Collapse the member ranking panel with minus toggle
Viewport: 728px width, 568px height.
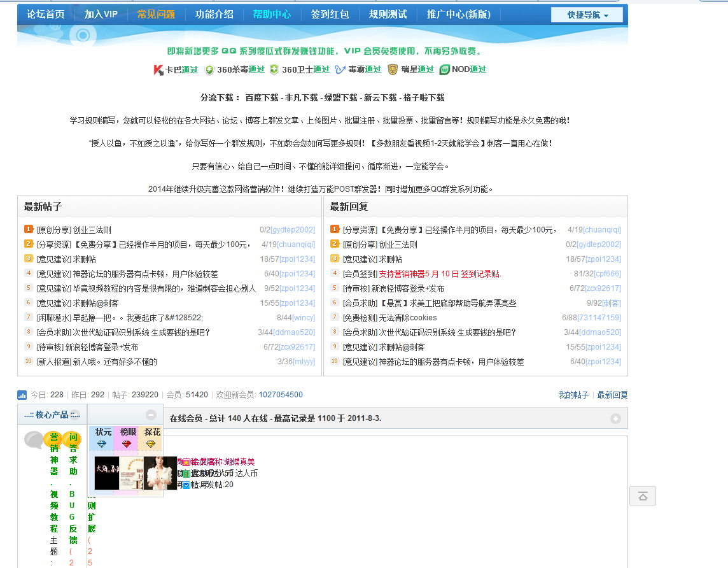pos(151,415)
